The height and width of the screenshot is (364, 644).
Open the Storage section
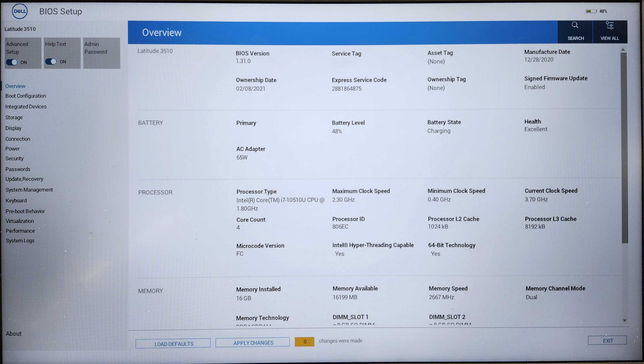click(13, 117)
